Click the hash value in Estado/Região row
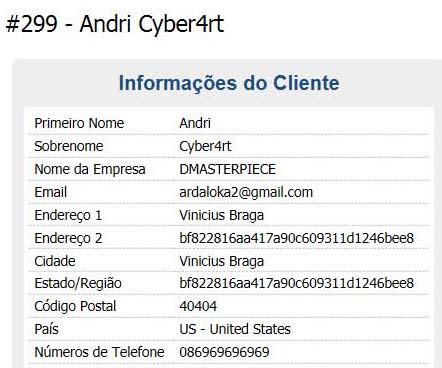Screen dimensions: 442x368 click(297, 283)
